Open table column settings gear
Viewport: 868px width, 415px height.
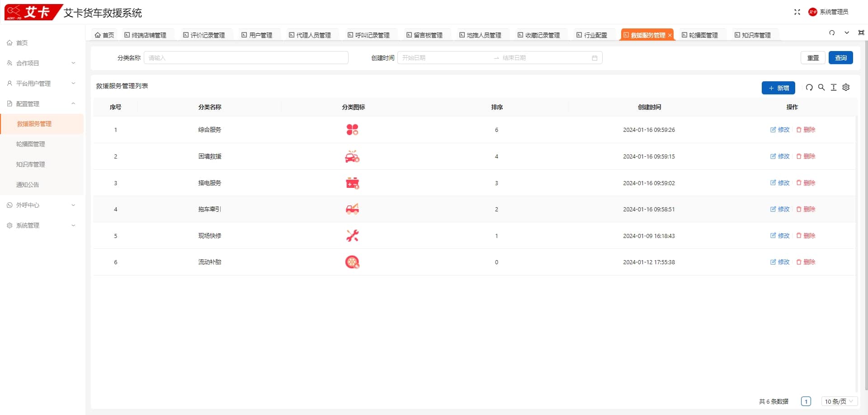click(846, 88)
